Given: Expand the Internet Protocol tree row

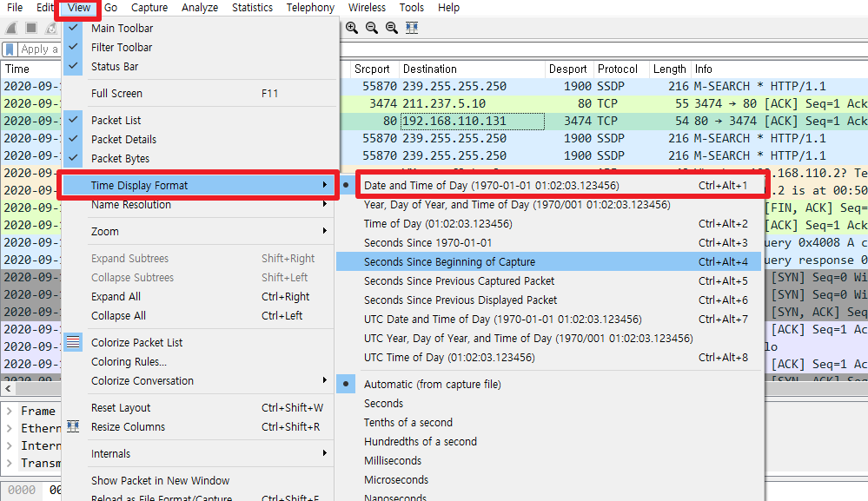Looking at the screenshot, I should pyautogui.click(x=10, y=445).
